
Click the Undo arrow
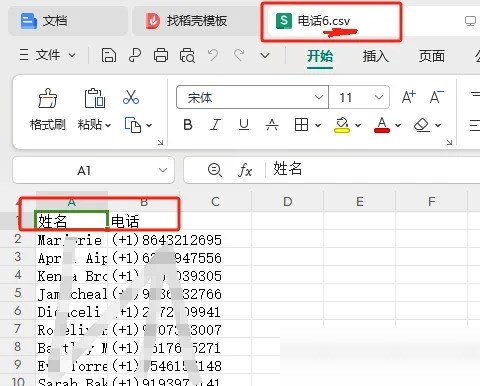click(x=213, y=55)
